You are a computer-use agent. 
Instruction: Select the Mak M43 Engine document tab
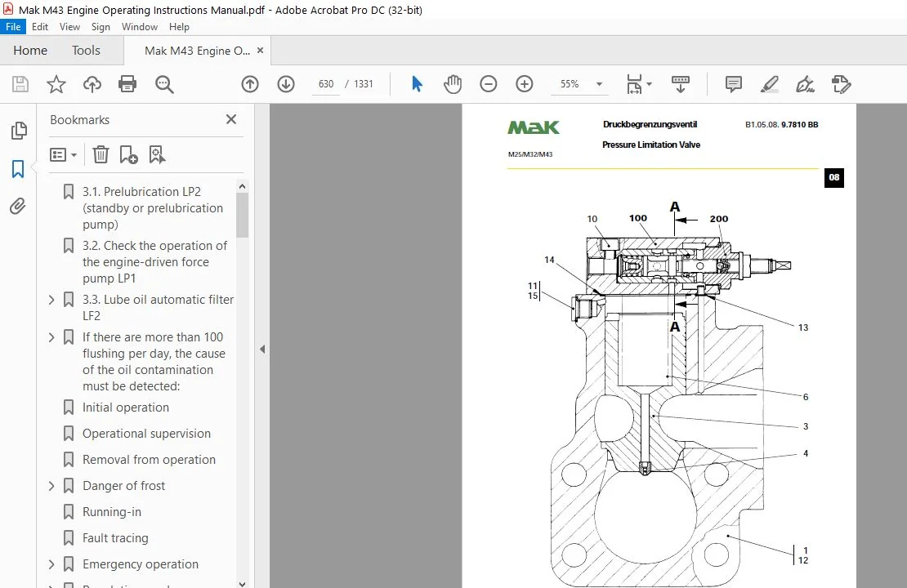(197, 51)
